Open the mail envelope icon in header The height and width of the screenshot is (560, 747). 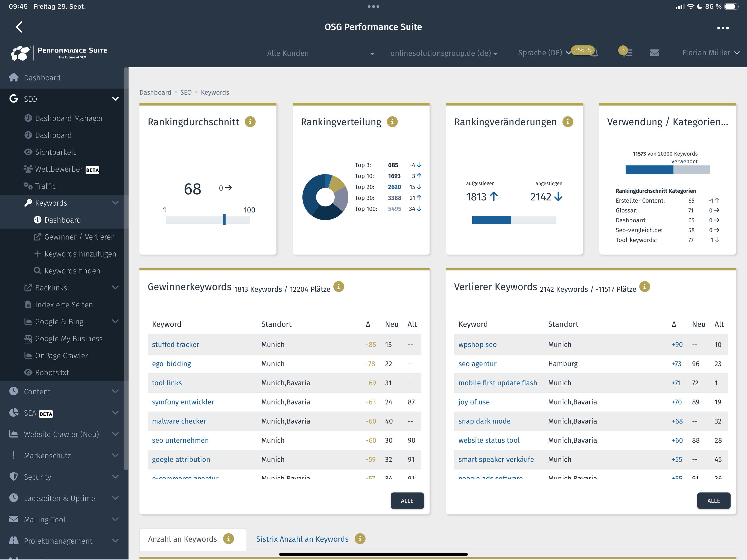(654, 53)
